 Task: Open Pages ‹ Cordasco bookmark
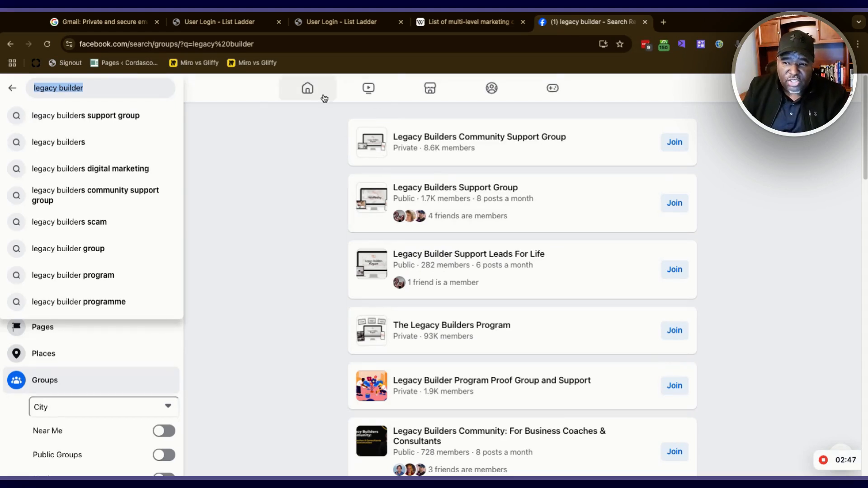[124, 63]
